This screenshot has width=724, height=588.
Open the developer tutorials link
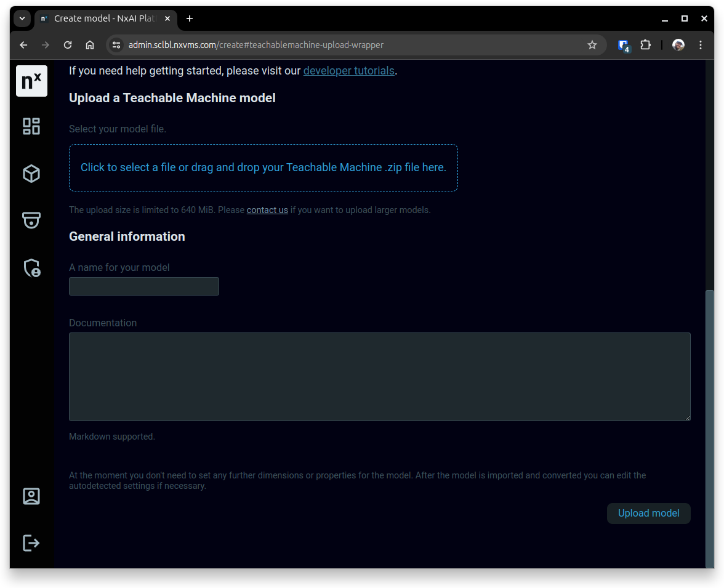click(348, 71)
